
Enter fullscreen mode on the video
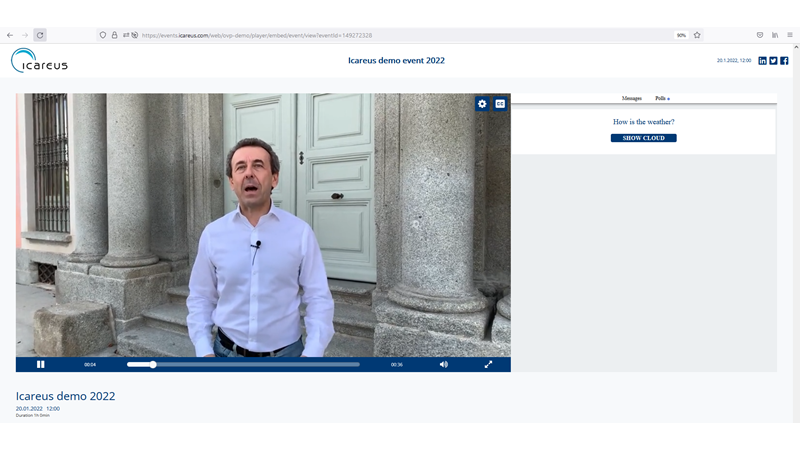click(x=488, y=364)
